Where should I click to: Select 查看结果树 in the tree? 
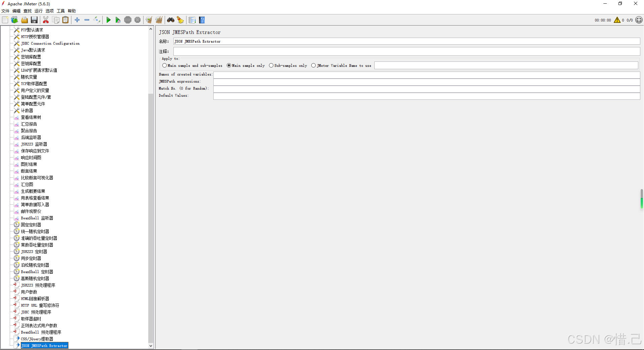pos(31,117)
